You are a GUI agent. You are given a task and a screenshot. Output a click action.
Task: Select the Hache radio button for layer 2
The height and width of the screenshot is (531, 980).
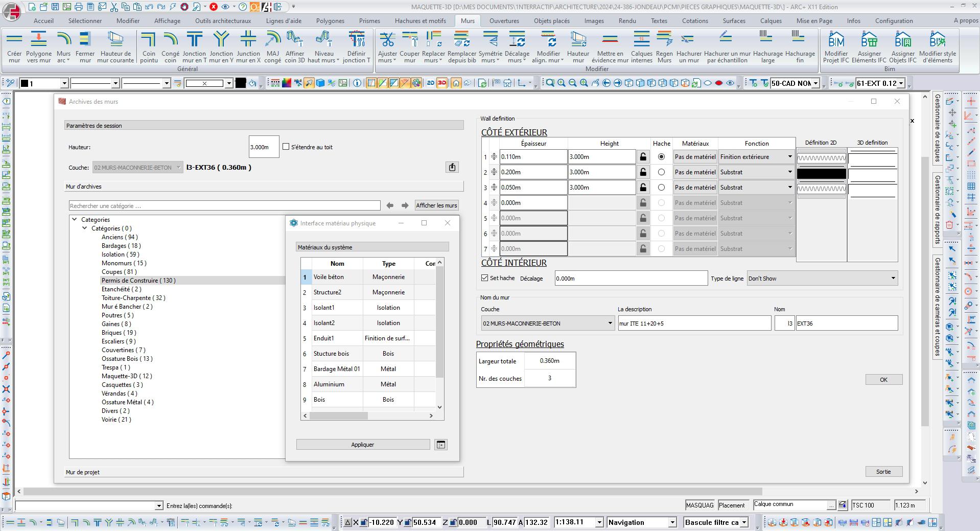point(661,172)
